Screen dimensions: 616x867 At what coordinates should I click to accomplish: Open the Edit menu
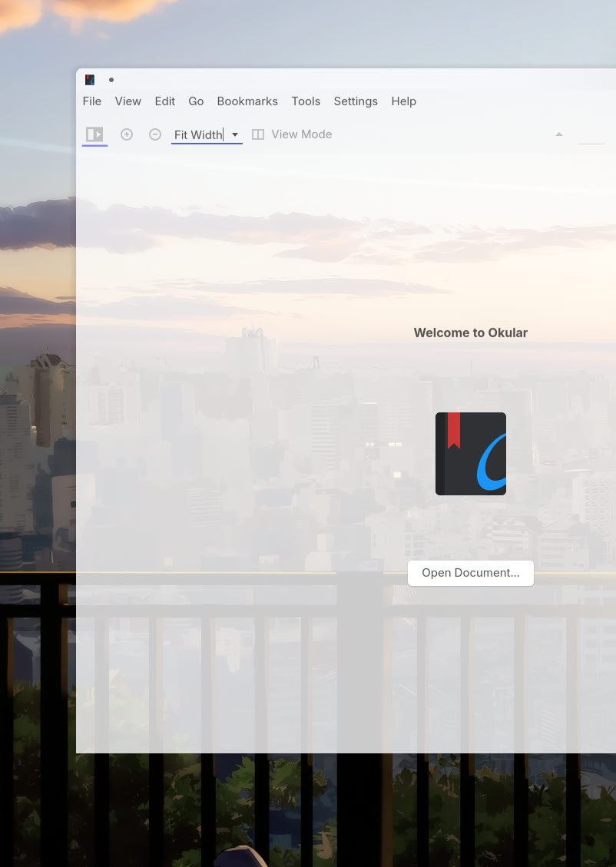(x=165, y=101)
